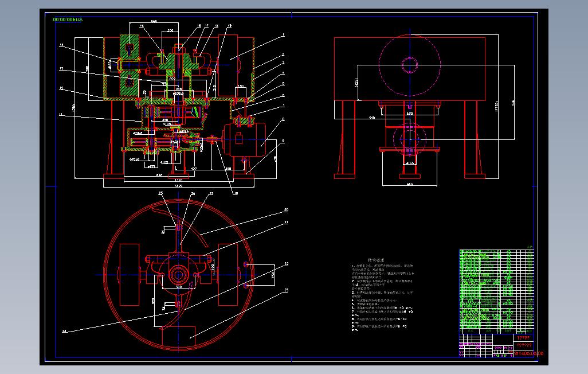The height and width of the screenshot is (374, 588).
Task: Click part balloon number 9 near the motor base
Action: point(284,141)
